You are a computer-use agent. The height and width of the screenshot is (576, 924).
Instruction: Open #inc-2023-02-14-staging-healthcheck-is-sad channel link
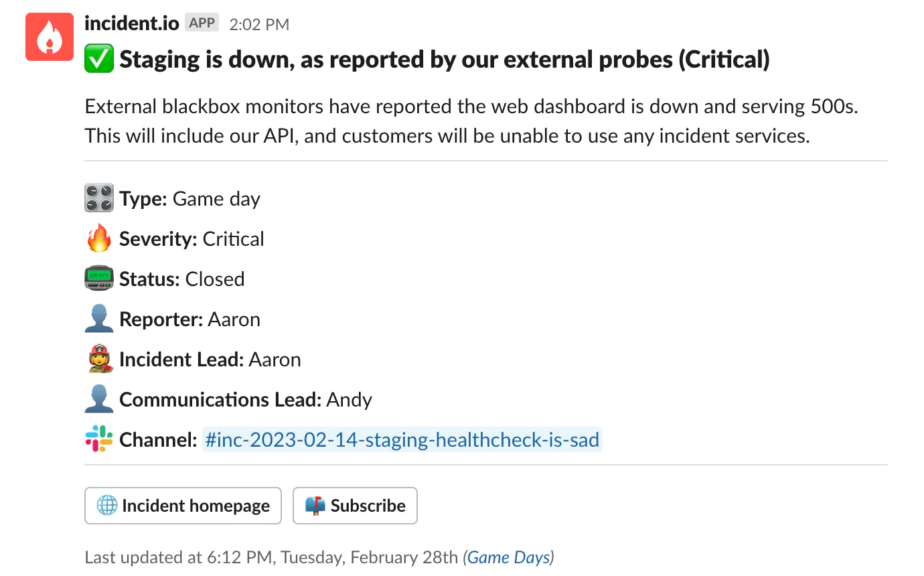[x=402, y=440]
